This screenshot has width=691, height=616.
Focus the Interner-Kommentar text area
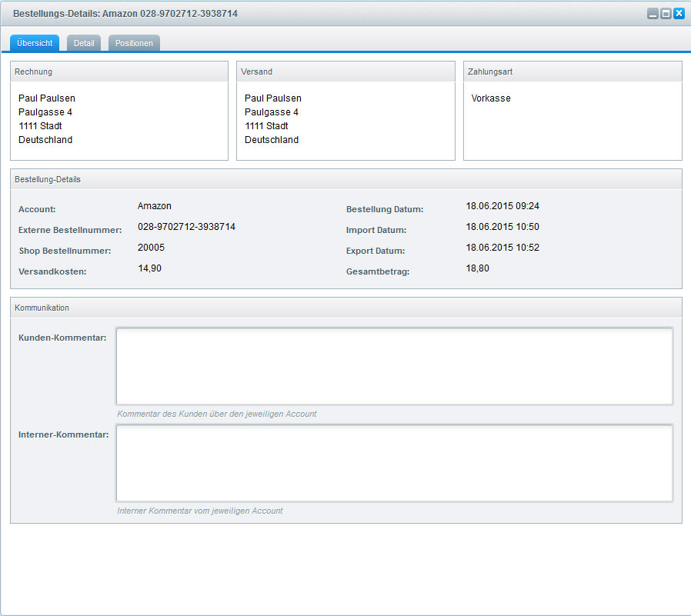click(x=394, y=463)
